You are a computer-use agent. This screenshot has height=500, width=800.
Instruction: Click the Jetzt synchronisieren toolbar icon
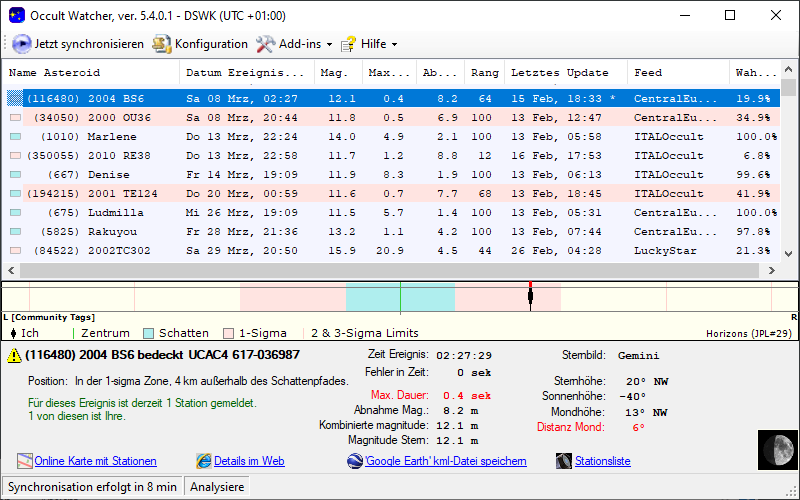[21, 44]
